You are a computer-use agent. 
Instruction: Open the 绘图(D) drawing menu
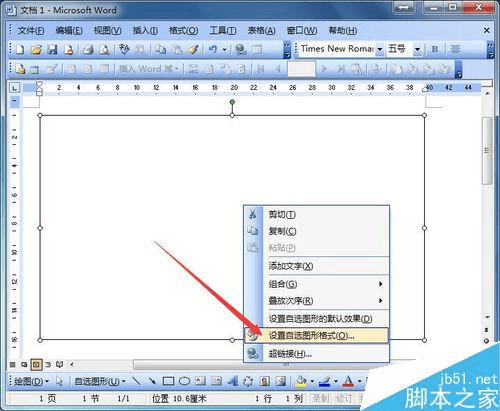click(31, 381)
